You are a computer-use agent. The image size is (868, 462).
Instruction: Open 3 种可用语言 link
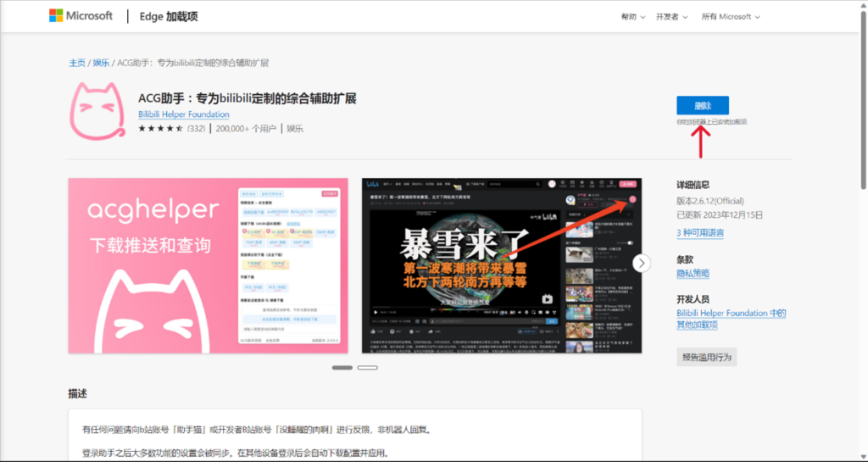coord(700,233)
